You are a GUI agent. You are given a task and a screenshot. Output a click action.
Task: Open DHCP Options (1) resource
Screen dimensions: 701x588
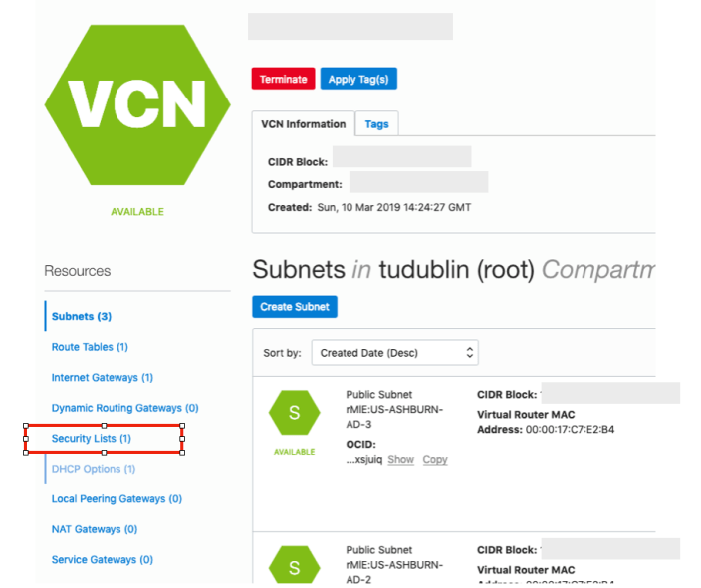point(93,469)
